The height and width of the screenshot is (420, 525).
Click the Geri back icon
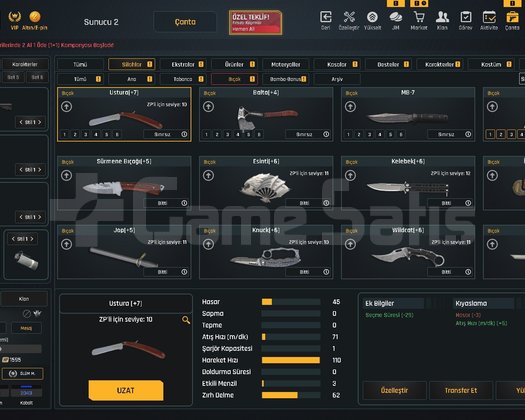tap(325, 17)
